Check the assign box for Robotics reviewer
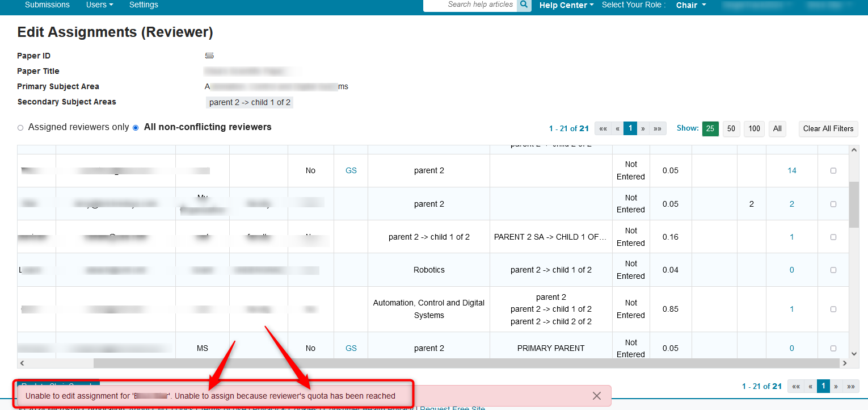The width and height of the screenshot is (868, 410). tap(833, 270)
